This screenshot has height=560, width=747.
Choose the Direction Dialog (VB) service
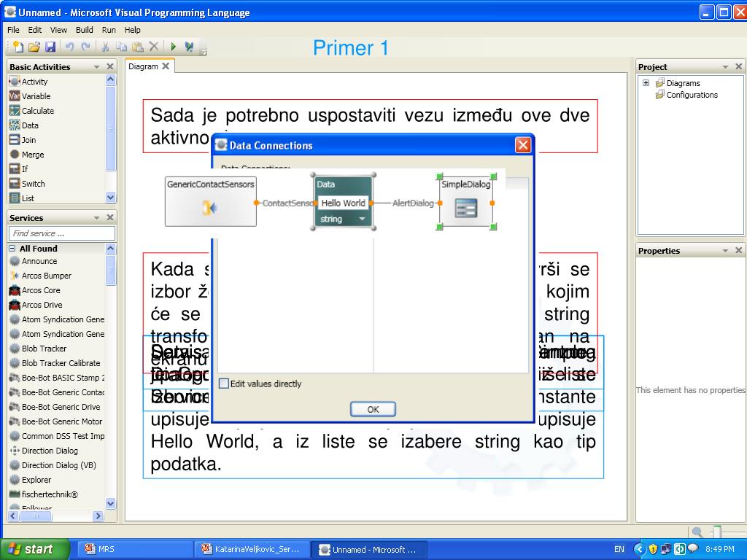(x=53, y=465)
